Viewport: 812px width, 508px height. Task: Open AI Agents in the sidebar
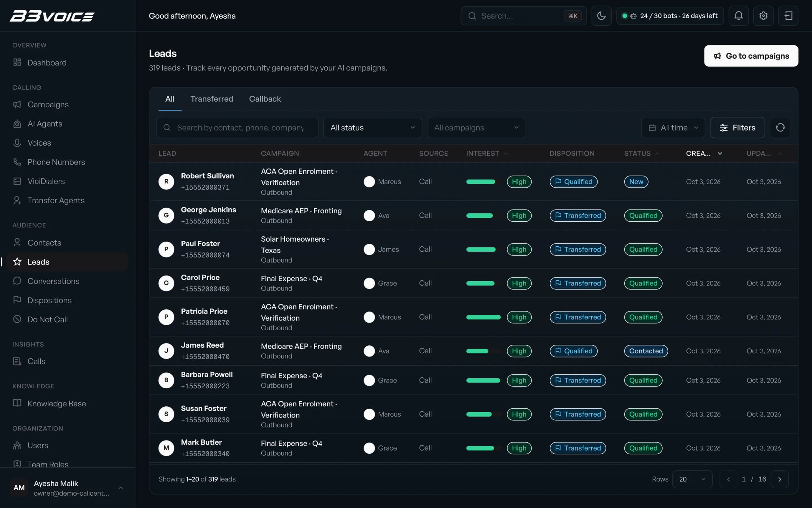(x=67, y=124)
